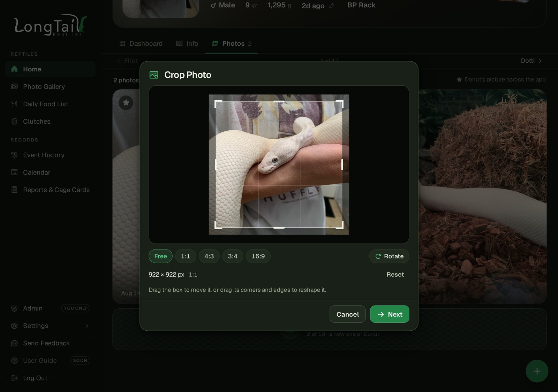The height and width of the screenshot is (392, 558).
Task: Go to the First record chevron
Action: click(x=119, y=61)
